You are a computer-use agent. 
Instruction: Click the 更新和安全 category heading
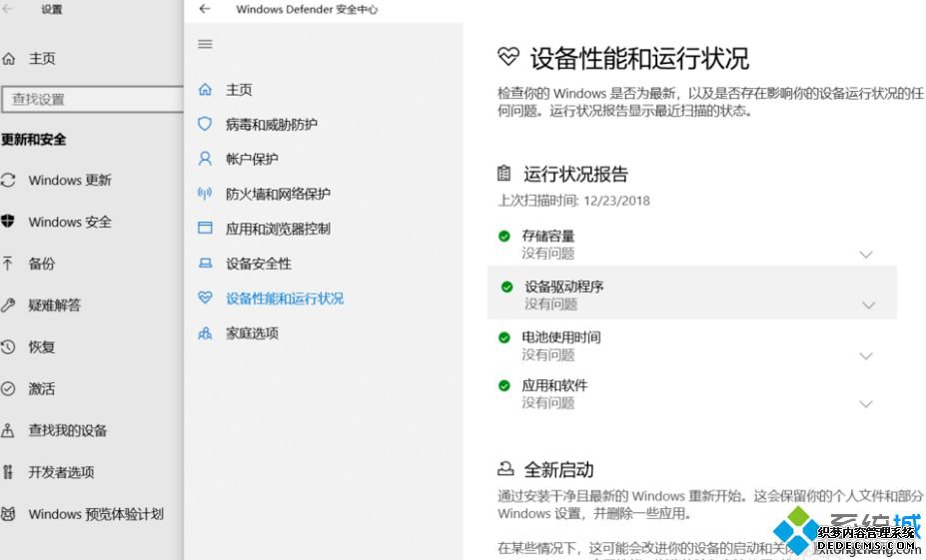click(x=33, y=140)
